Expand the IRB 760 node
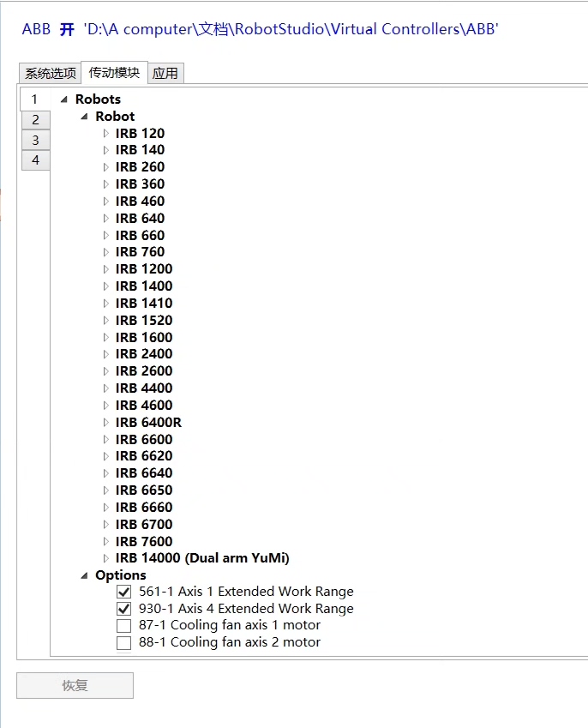The image size is (588, 728). (105, 252)
